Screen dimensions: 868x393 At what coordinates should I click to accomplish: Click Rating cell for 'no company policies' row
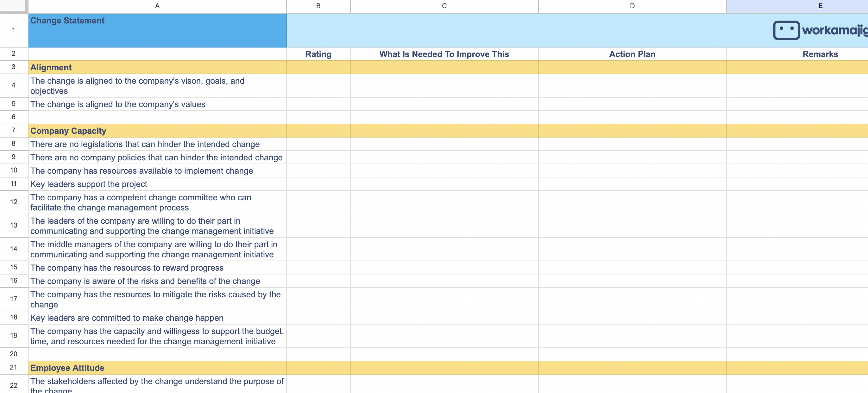point(318,158)
